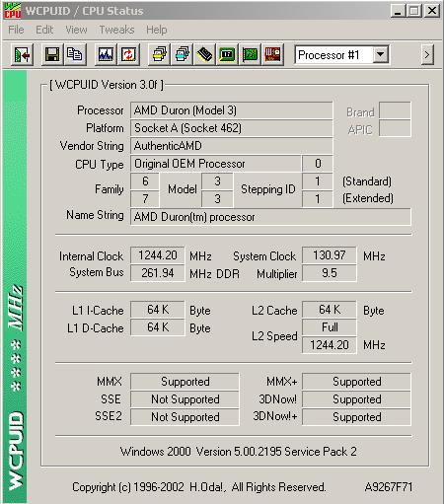This screenshot has width=444, height=504.
Task: Click the Exit door icon in toolbar
Action: [x=22, y=54]
